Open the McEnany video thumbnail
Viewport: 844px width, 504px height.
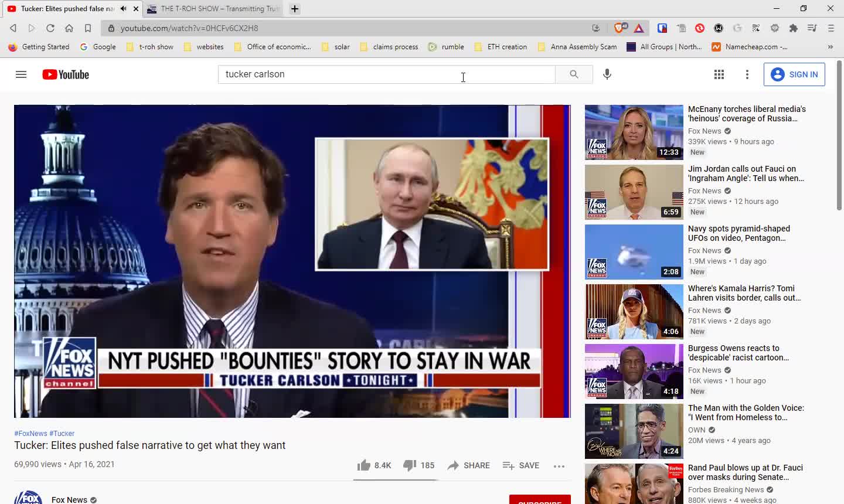click(x=634, y=132)
